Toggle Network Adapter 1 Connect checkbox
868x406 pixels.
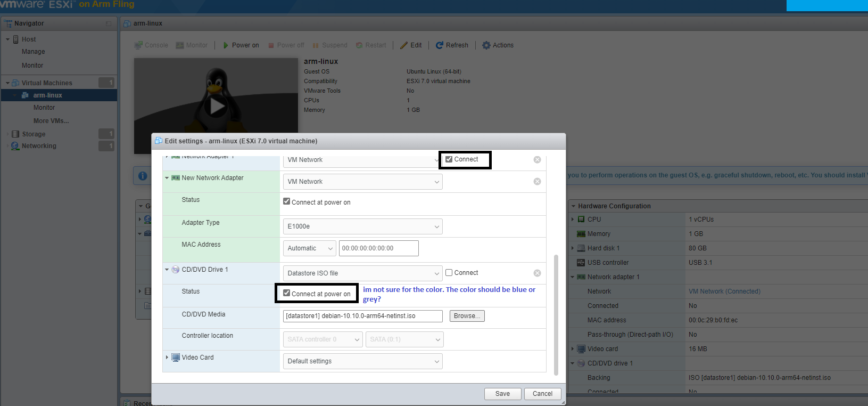(449, 159)
